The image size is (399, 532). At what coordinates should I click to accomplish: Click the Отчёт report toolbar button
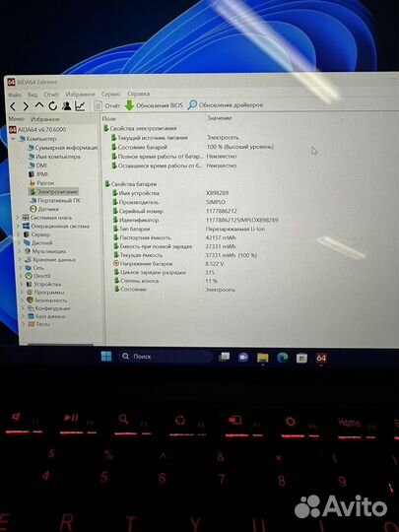tap(107, 105)
